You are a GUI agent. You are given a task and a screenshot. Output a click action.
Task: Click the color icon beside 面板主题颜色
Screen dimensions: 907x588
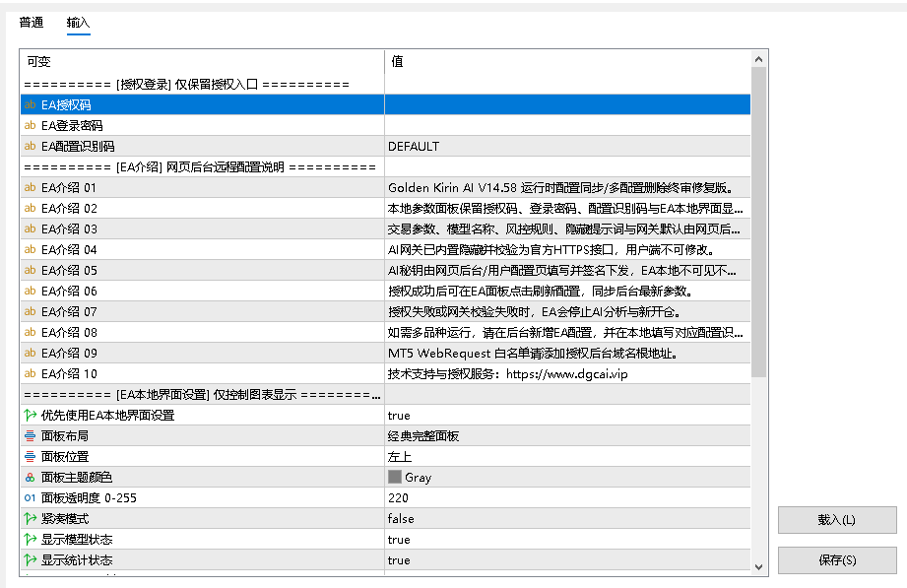pos(31,478)
